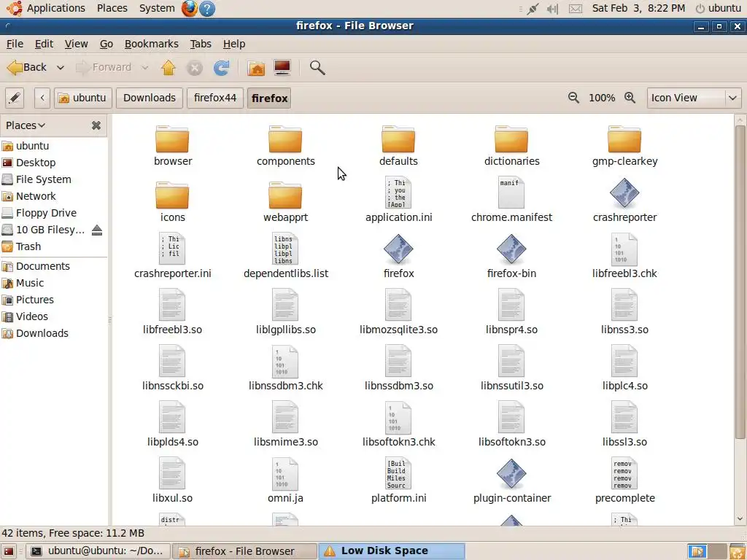This screenshot has height=560, width=747.
Task: Eject the 10 GB Filesystem volume
Action: (x=97, y=230)
